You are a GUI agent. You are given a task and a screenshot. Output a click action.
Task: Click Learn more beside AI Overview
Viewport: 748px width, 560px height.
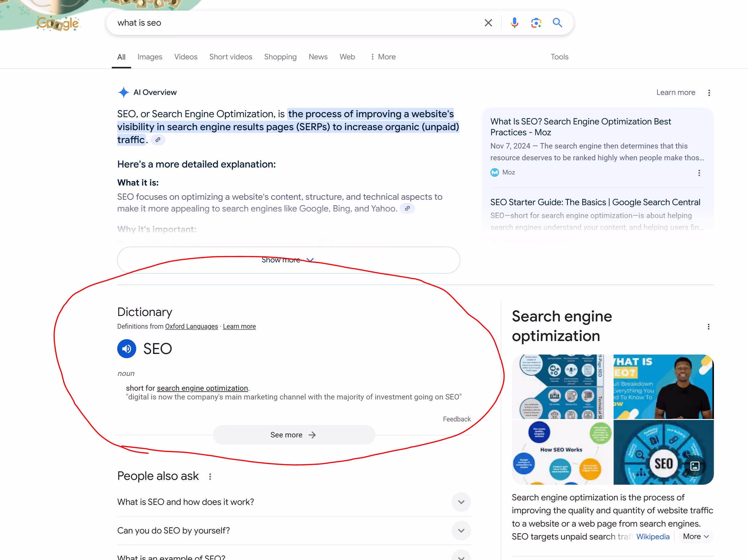(x=675, y=92)
